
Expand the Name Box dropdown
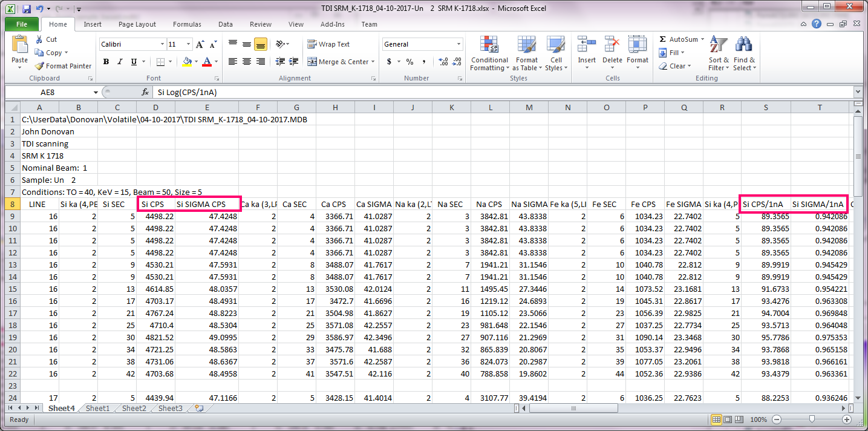click(x=96, y=93)
